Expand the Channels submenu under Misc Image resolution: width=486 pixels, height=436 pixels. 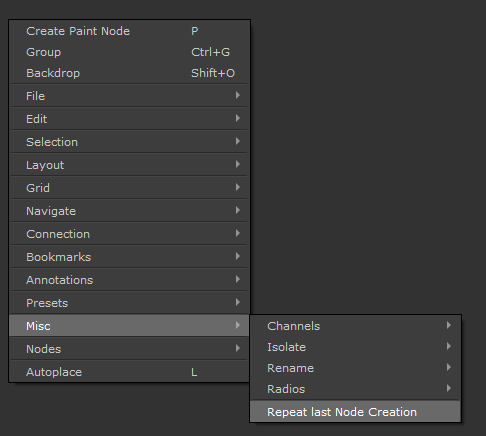(356, 326)
